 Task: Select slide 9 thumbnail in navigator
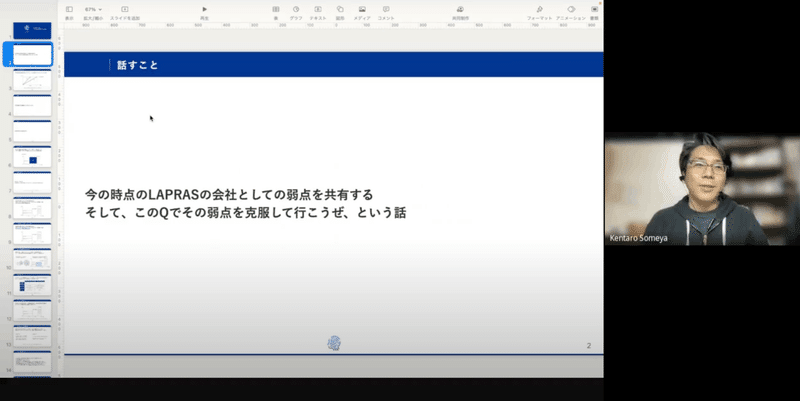tap(32, 234)
